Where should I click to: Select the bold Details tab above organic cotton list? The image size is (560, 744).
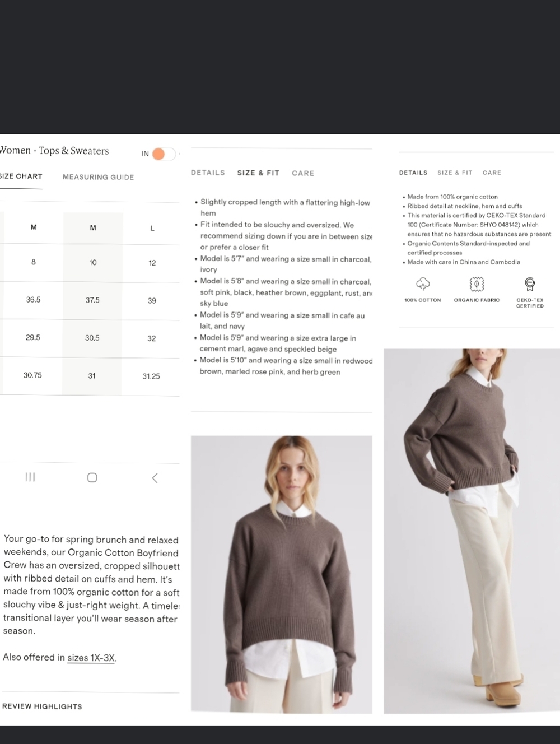413,173
